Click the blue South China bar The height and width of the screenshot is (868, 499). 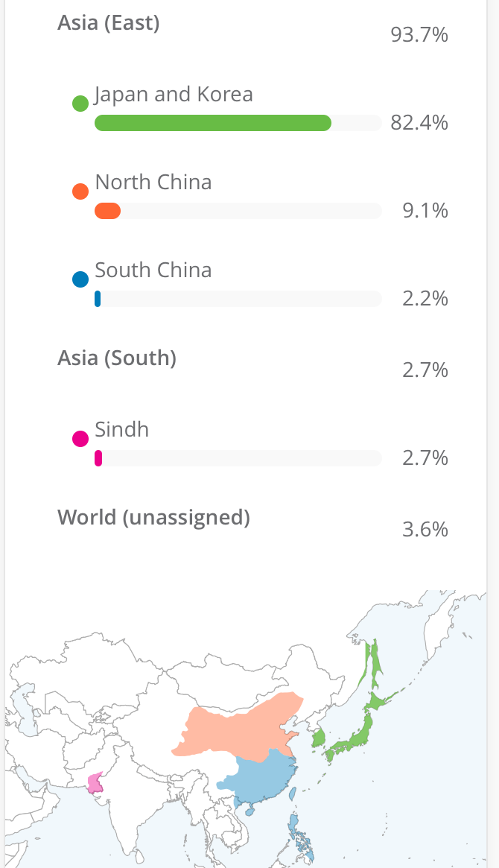pyautogui.click(x=98, y=299)
